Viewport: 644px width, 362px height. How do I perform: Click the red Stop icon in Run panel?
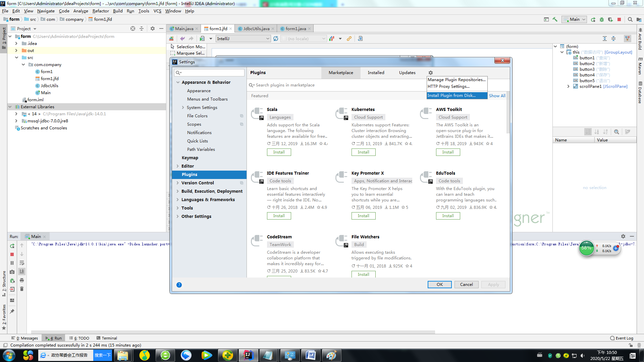[x=12, y=254]
